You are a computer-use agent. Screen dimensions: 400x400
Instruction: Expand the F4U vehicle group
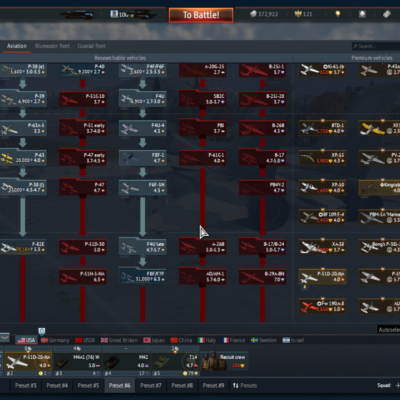[143, 99]
